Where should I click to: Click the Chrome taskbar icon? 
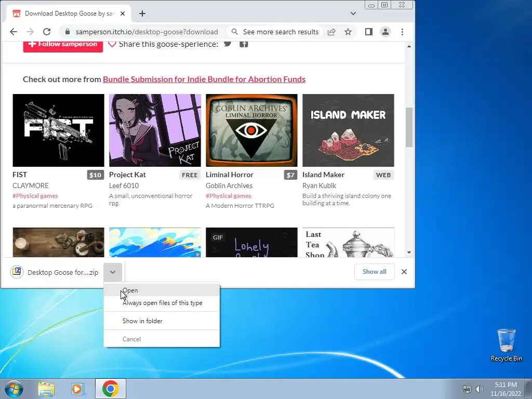(x=110, y=389)
